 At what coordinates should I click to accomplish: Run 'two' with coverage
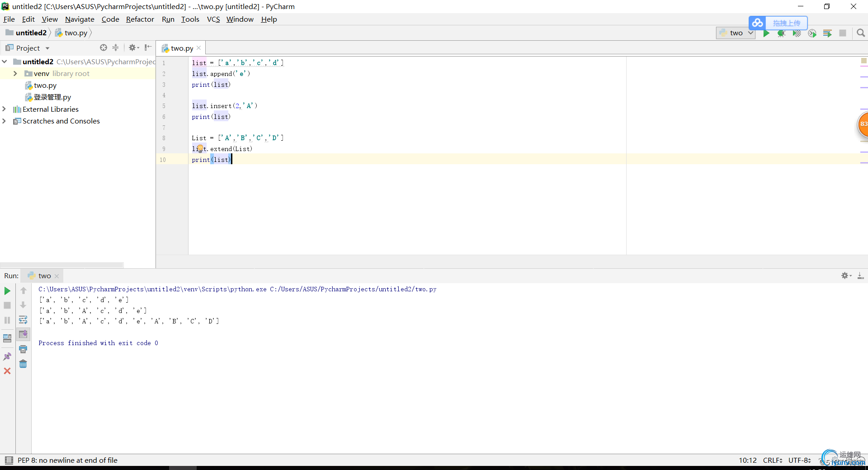click(x=797, y=33)
